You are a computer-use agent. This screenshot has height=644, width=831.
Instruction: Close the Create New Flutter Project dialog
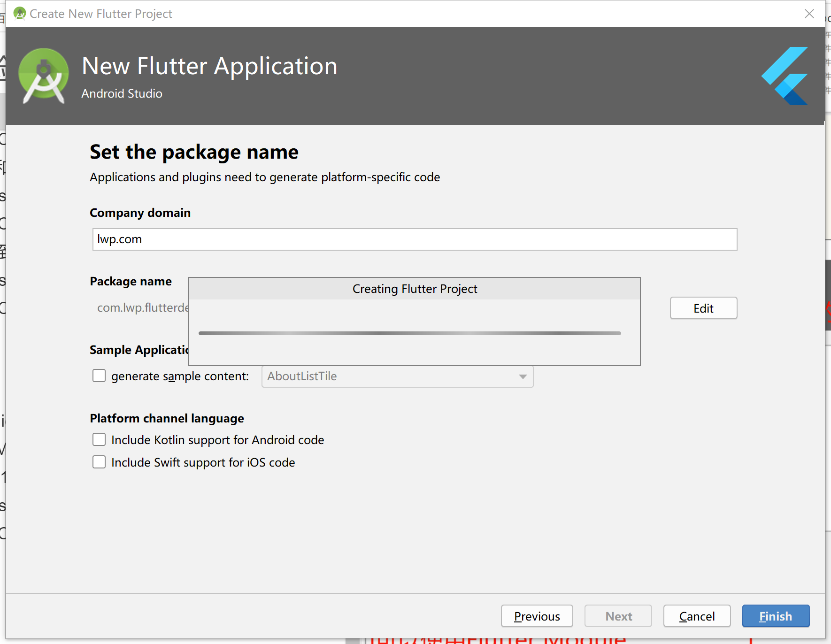pos(809,14)
